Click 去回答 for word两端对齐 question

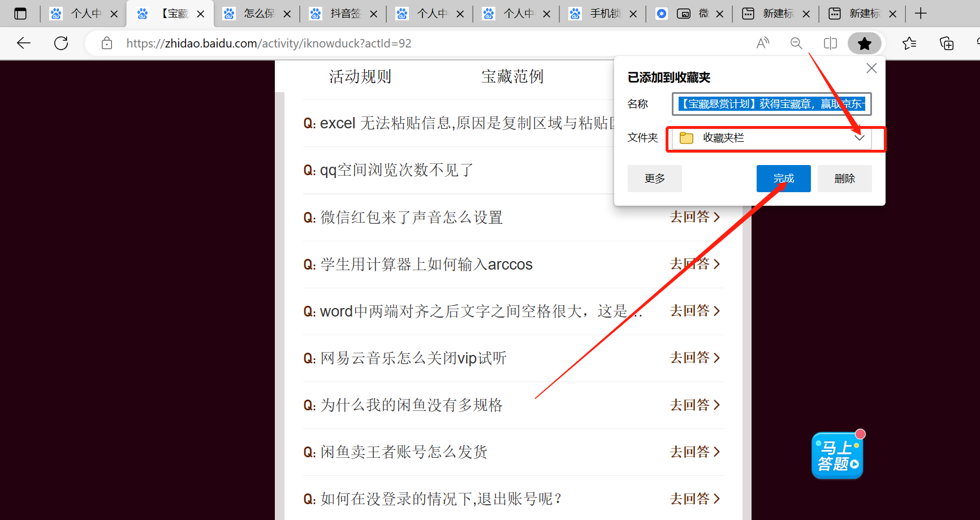coord(695,311)
